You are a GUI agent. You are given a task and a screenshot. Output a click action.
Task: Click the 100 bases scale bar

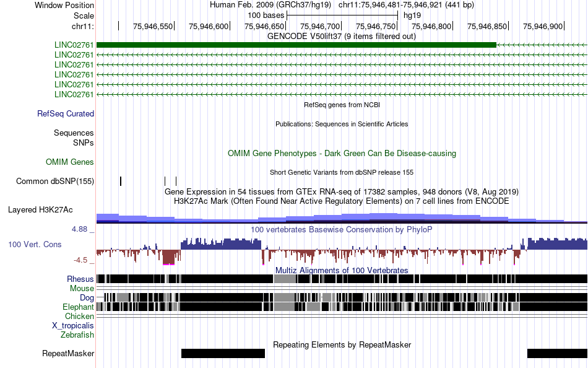(x=342, y=15)
